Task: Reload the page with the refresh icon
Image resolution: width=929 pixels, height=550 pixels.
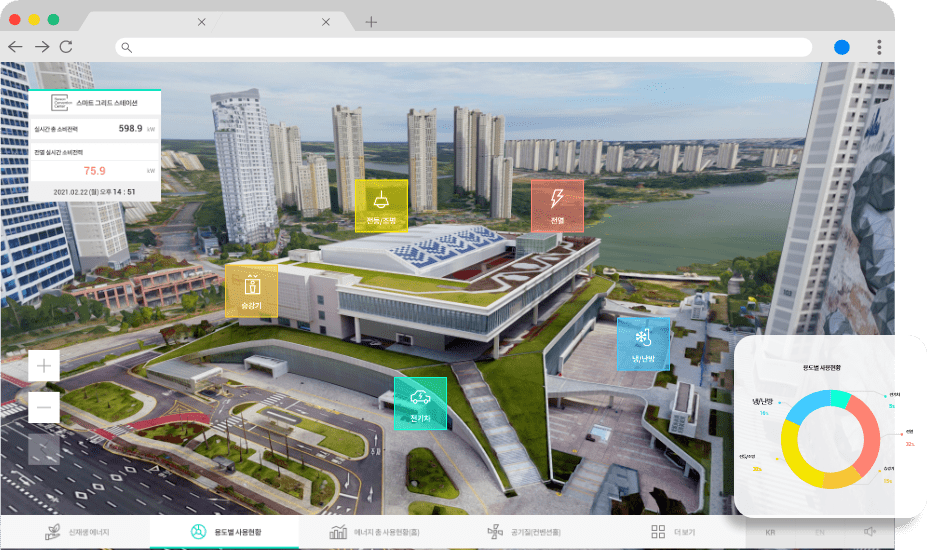Action: (x=66, y=47)
